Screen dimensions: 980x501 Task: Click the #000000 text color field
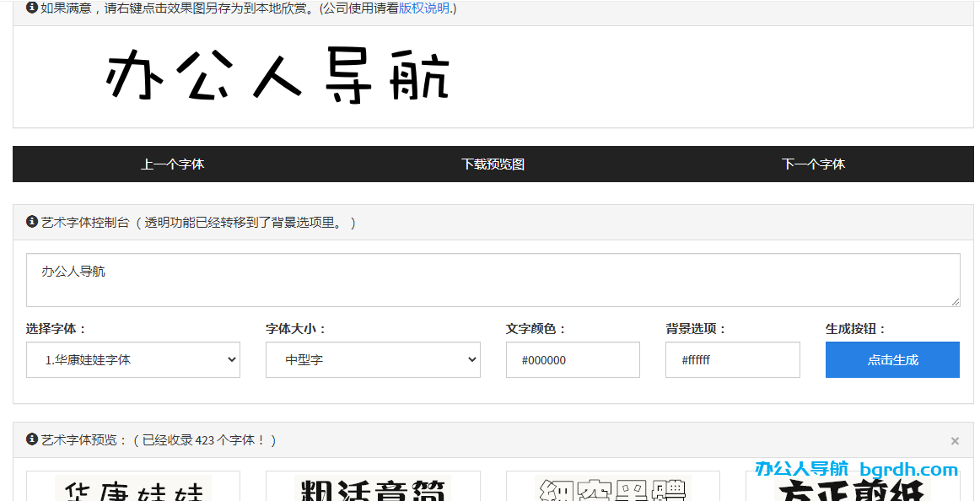click(x=573, y=359)
